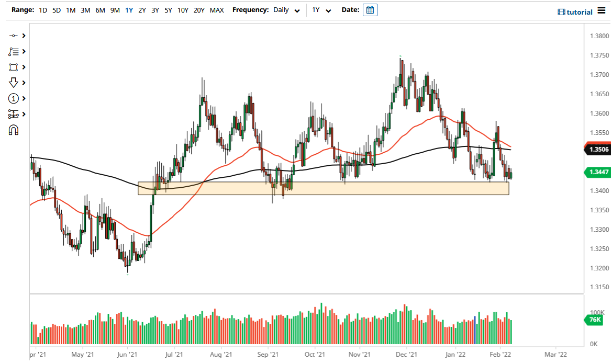
Task: Choose the arrow annotation tool
Action: pos(15,83)
